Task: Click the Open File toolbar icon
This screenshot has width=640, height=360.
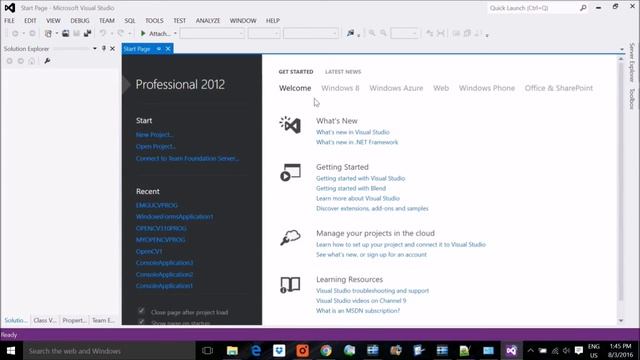Action: pyautogui.click(x=65, y=33)
